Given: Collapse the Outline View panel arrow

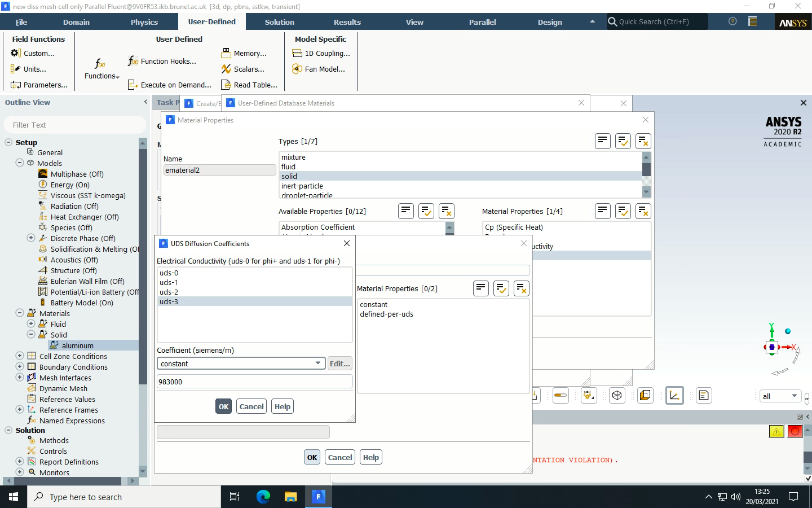Looking at the screenshot, I should tap(145, 102).
